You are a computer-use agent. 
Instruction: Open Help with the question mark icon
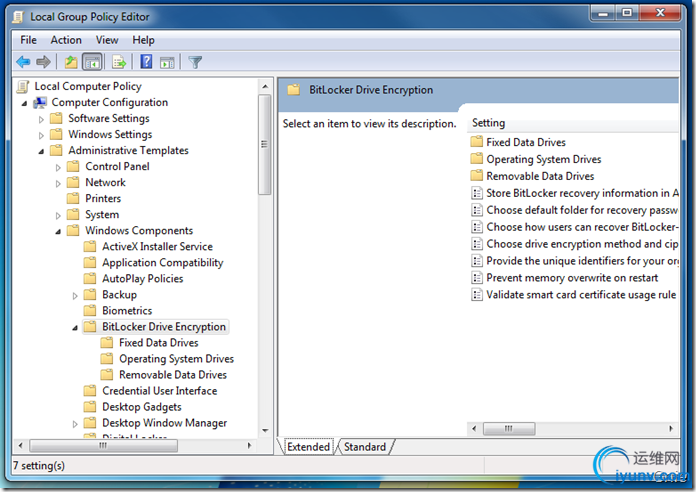[x=146, y=62]
